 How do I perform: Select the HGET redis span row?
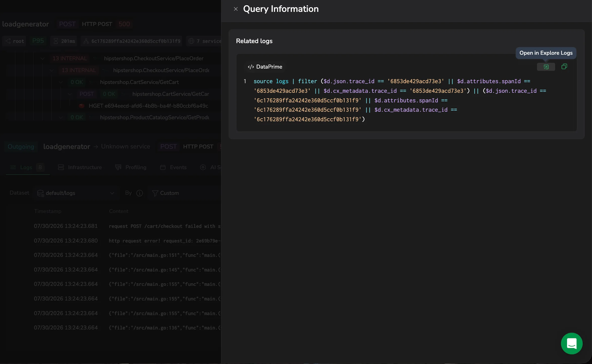pos(144,106)
